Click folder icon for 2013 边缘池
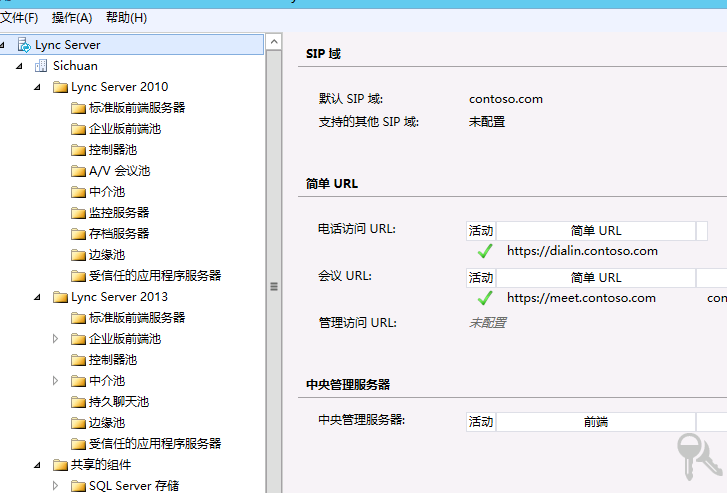727x493 pixels. pyautogui.click(x=78, y=423)
